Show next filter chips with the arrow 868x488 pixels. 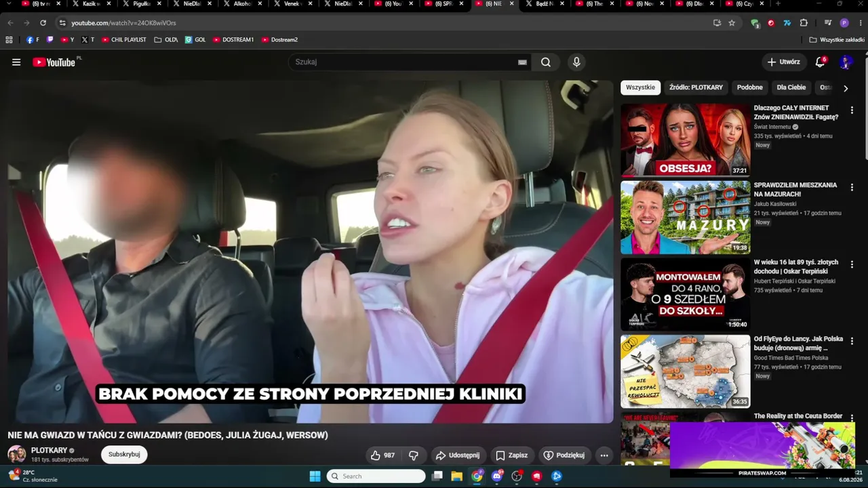(845, 88)
